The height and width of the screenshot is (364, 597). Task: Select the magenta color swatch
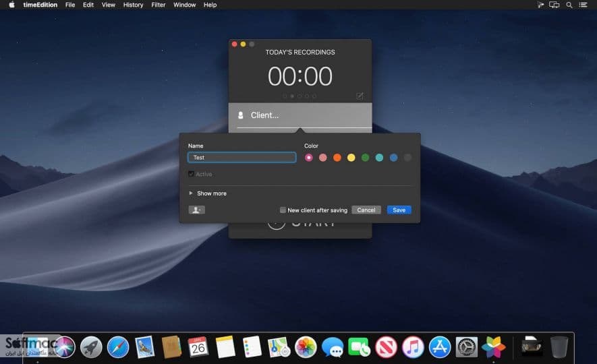pos(309,158)
